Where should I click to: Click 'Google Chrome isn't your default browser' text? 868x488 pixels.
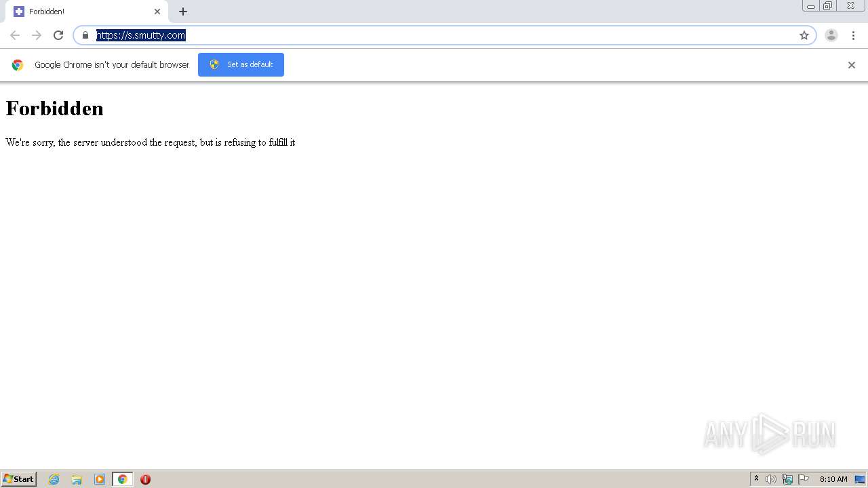pos(112,65)
